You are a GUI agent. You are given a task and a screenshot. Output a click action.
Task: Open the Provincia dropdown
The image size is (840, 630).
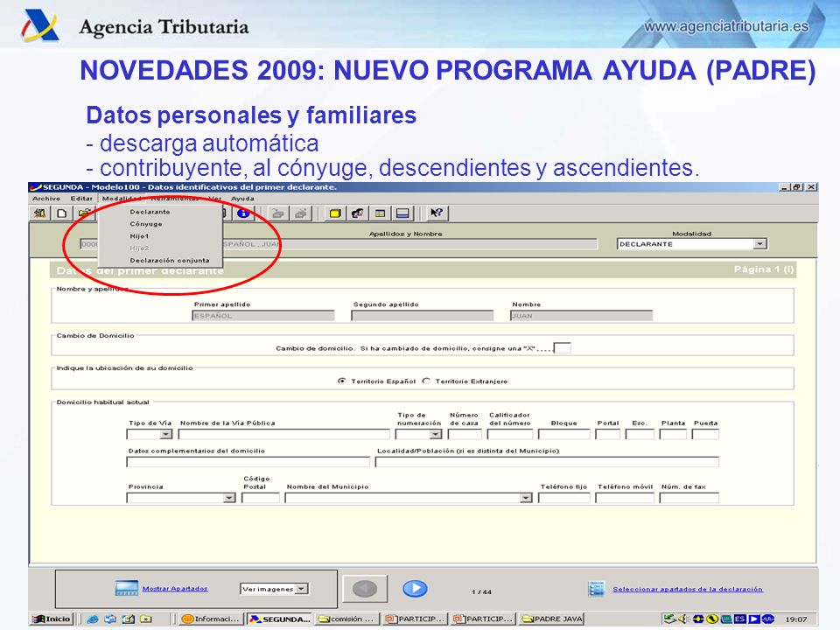point(229,498)
